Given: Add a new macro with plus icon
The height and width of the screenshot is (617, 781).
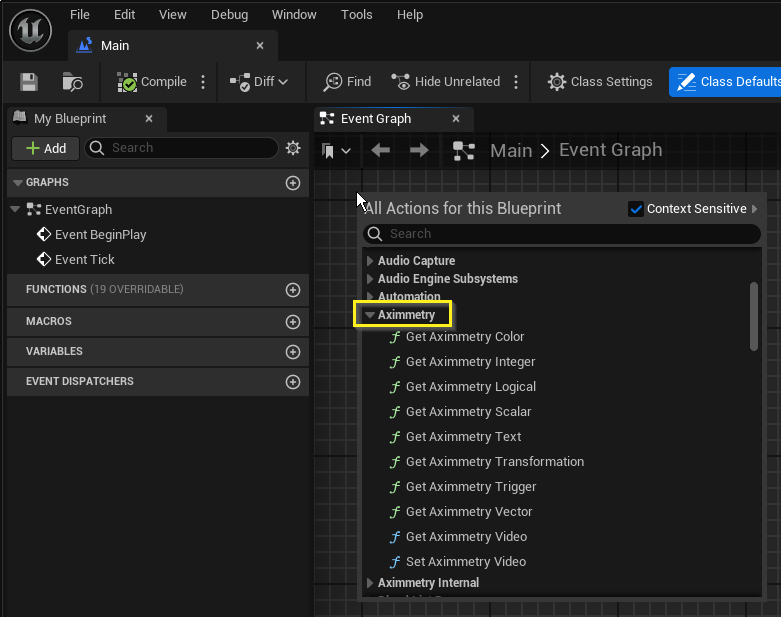Looking at the screenshot, I should (x=293, y=322).
